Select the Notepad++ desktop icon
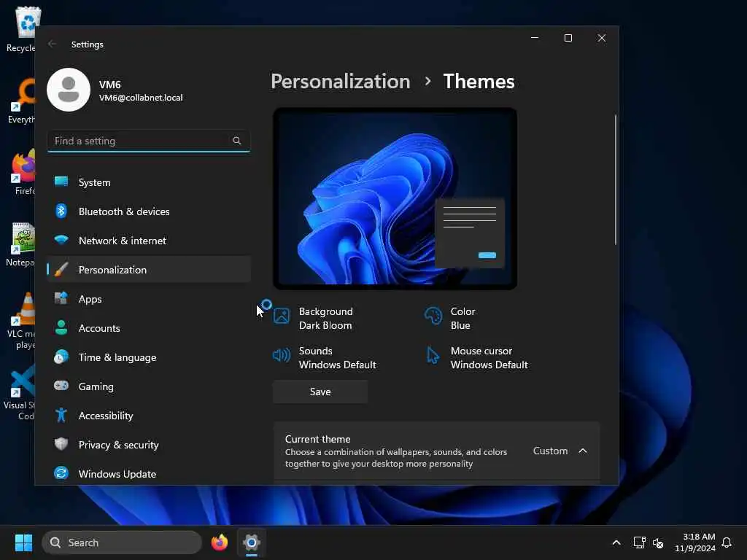Screen dimensions: 747x560 point(20,244)
